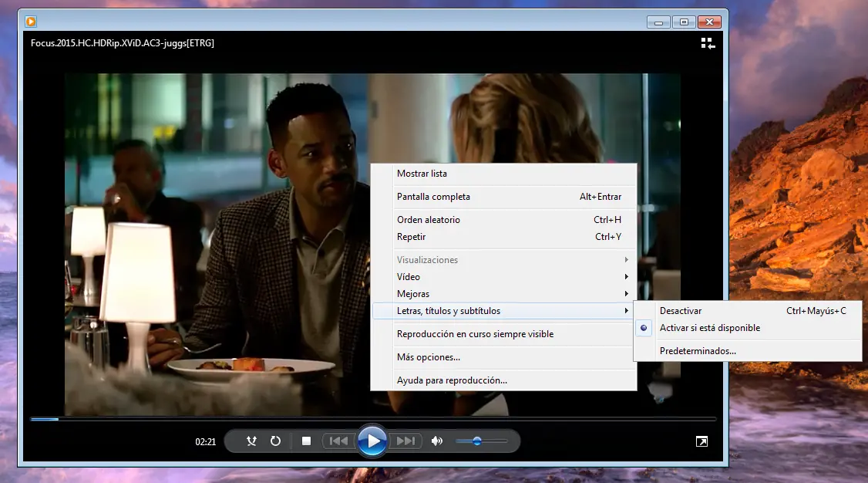The image size is (868, 483).
Task: Click the seek bar progress track
Action: pos(373,419)
